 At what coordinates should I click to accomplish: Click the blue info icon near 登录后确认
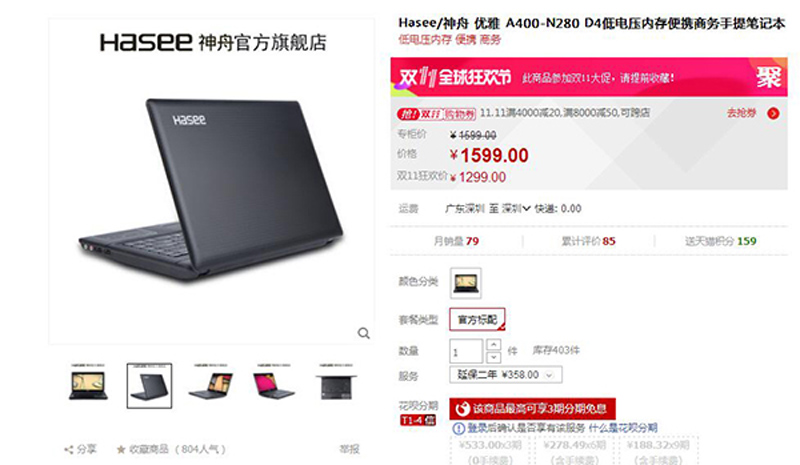coord(459,428)
